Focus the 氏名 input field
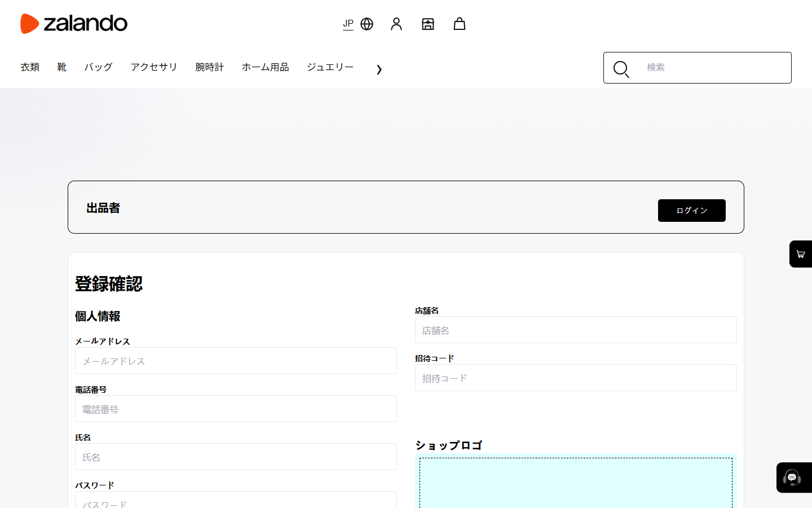Image resolution: width=812 pixels, height=508 pixels. pos(236,457)
